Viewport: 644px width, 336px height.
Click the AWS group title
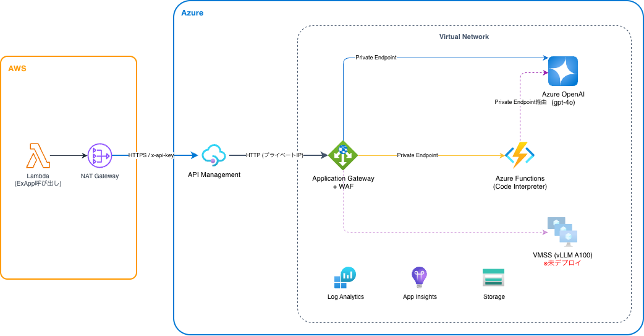(x=17, y=69)
